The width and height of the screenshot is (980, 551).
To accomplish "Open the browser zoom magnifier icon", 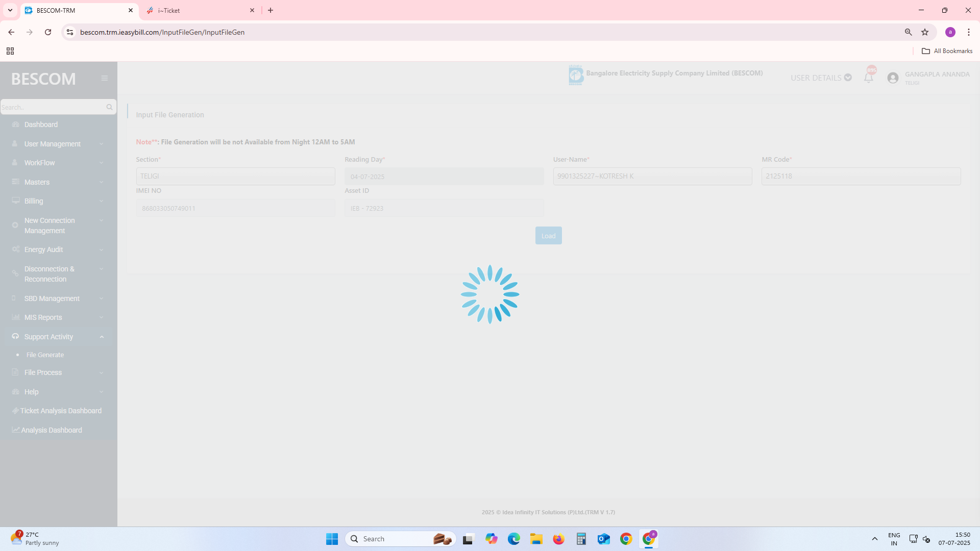I will (908, 32).
